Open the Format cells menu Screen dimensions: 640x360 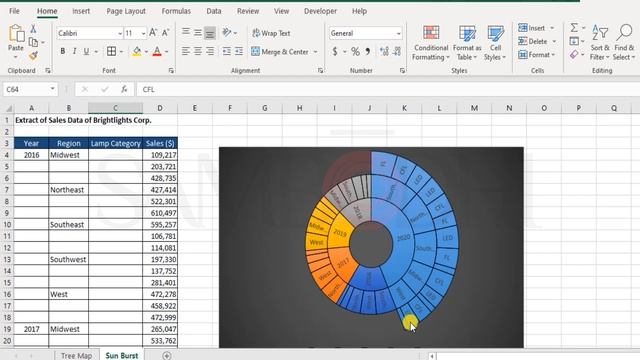tap(536, 54)
